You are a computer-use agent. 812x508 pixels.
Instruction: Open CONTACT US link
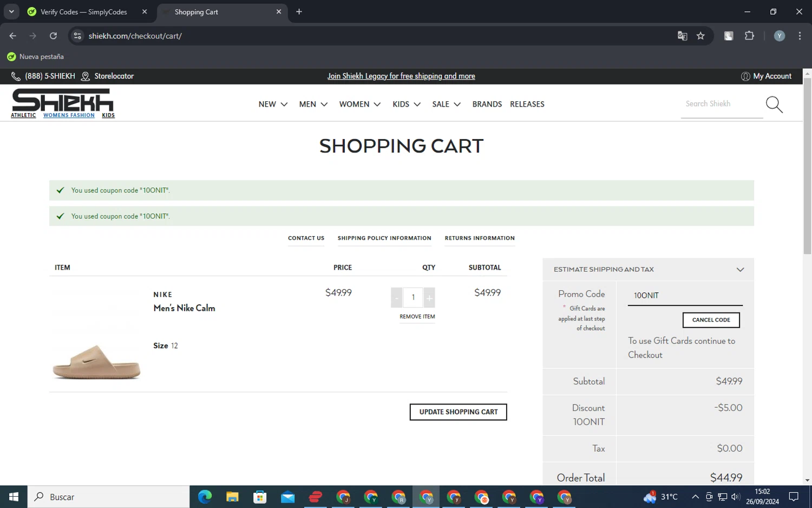click(306, 238)
